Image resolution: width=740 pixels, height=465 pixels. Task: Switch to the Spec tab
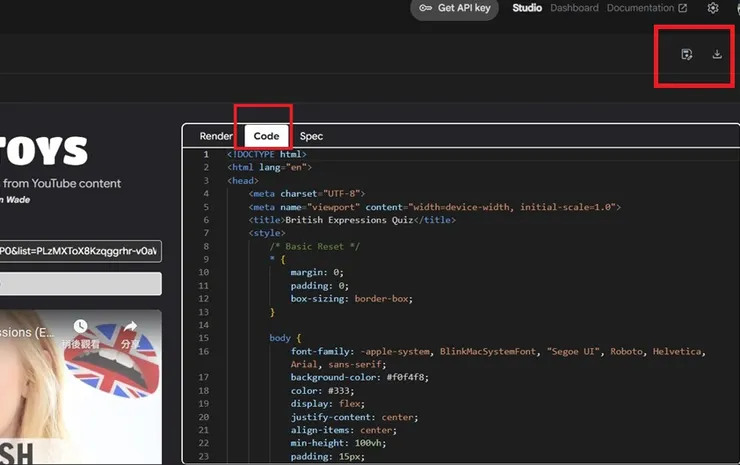pos(311,136)
